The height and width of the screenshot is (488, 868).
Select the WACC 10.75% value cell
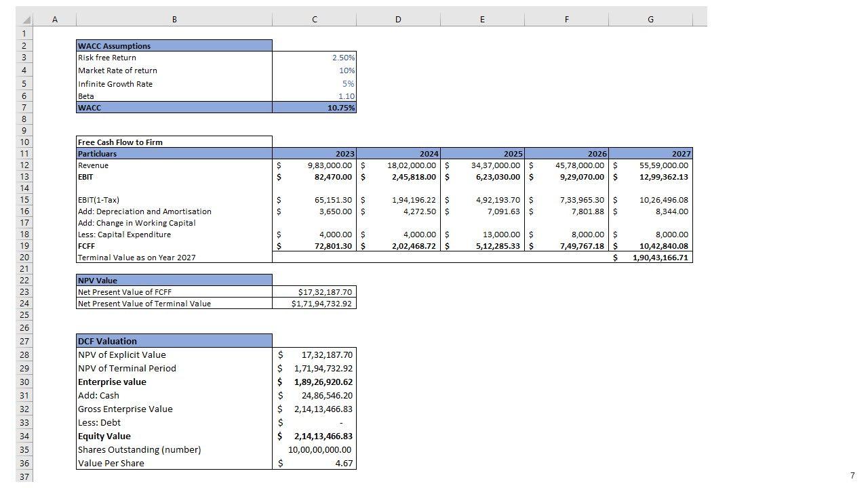[315, 108]
